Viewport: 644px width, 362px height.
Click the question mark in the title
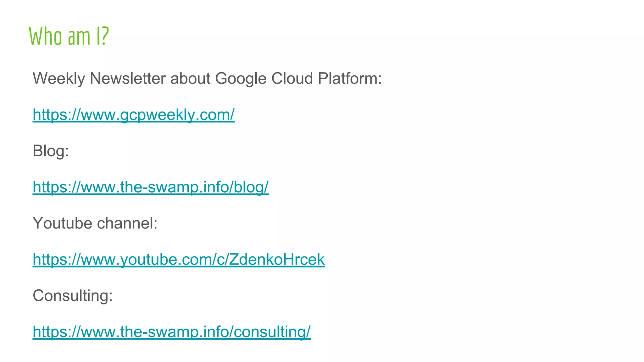(105, 36)
